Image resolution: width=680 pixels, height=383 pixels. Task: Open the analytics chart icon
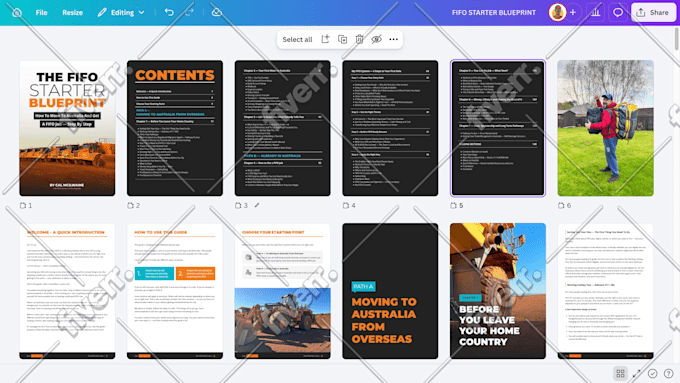click(x=595, y=12)
